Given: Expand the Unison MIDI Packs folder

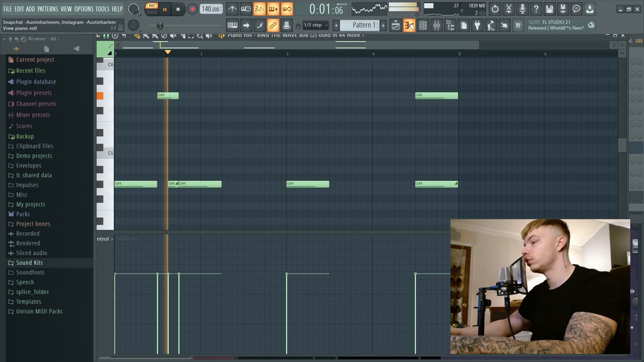Looking at the screenshot, I should 39,311.
